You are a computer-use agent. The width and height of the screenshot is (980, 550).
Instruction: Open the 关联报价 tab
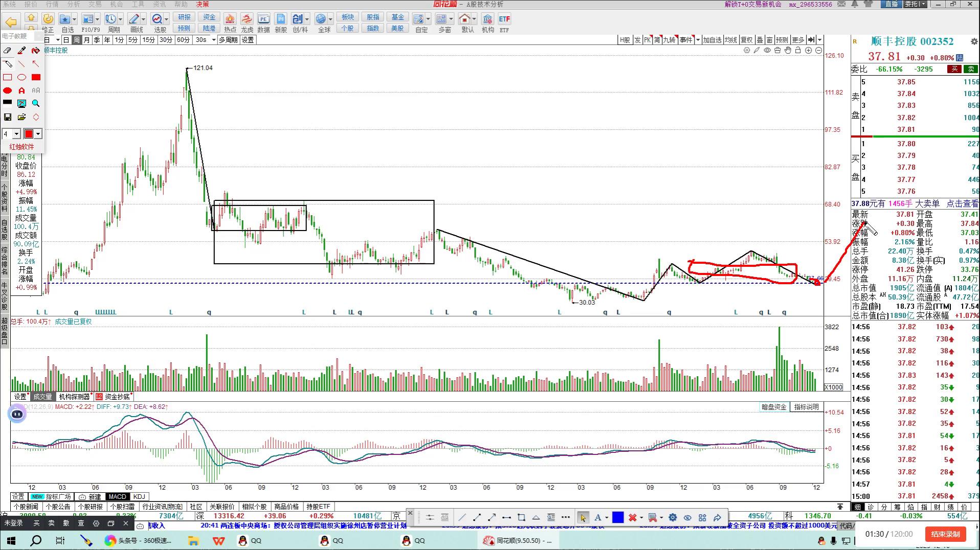point(222,507)
